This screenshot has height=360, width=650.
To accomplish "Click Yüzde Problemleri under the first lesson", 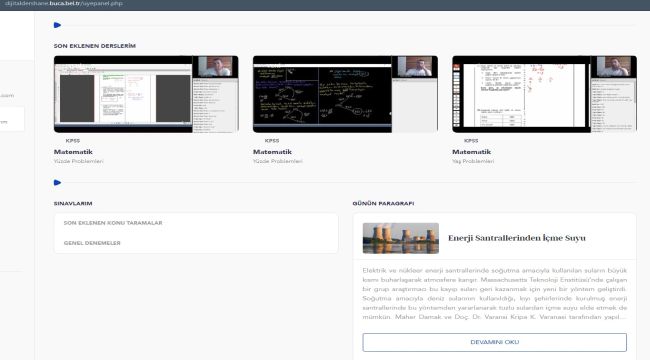I will 78,161.
